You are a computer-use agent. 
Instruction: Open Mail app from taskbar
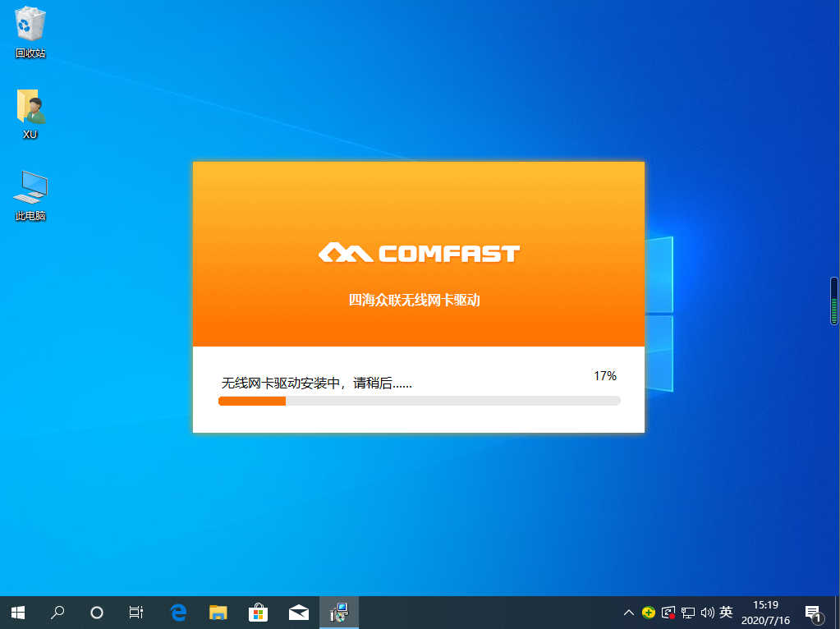point(298,613)
